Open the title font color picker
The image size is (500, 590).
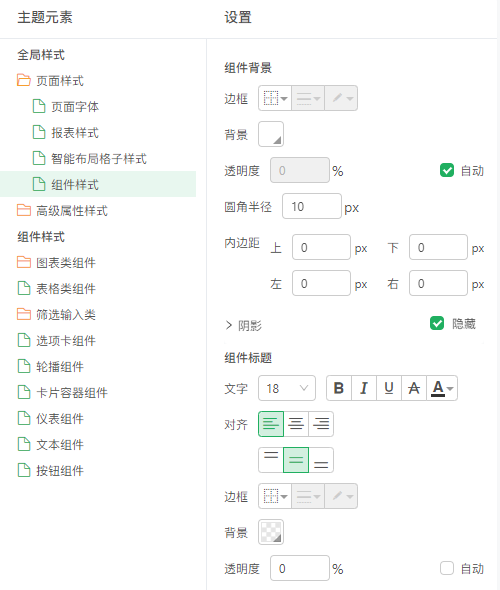[x=442, y=388]
